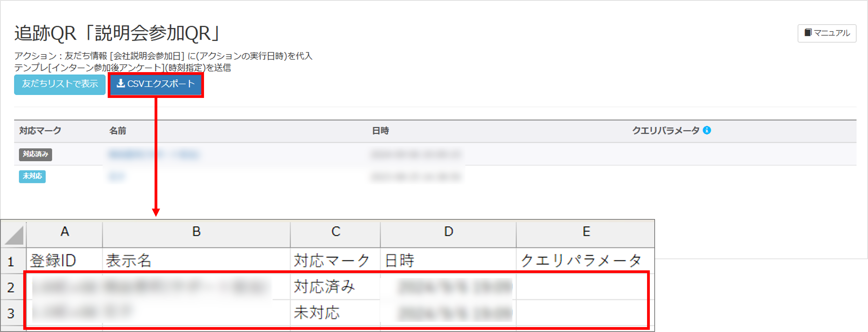This screenshot has height=332, width=868.
Task: Select spreadsheet column A header
Action: tap(65, 232)
